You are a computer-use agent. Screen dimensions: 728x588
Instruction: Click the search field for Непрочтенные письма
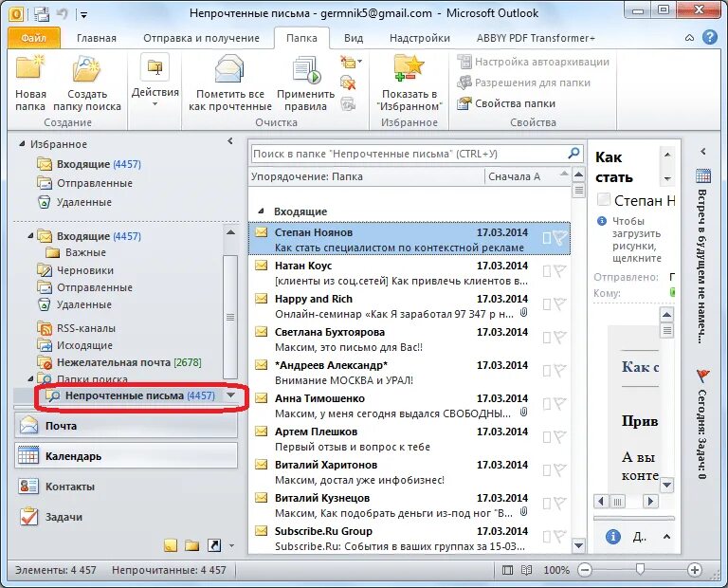coord(409,154)
